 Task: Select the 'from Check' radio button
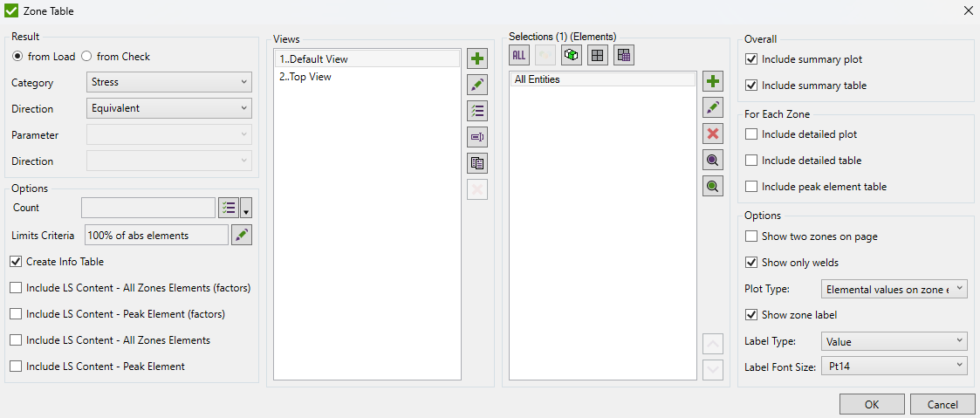coord(87,57)
